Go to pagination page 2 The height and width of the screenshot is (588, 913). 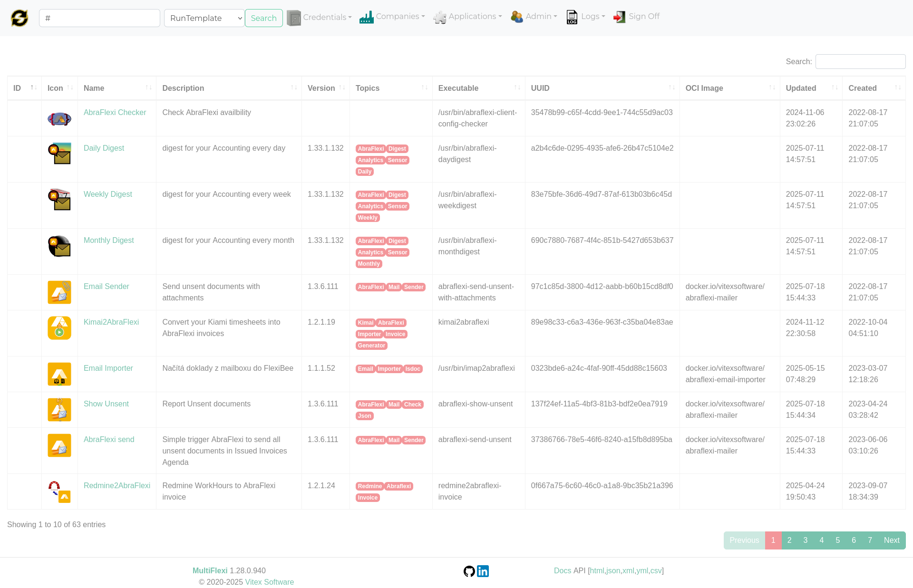point(789,540)
